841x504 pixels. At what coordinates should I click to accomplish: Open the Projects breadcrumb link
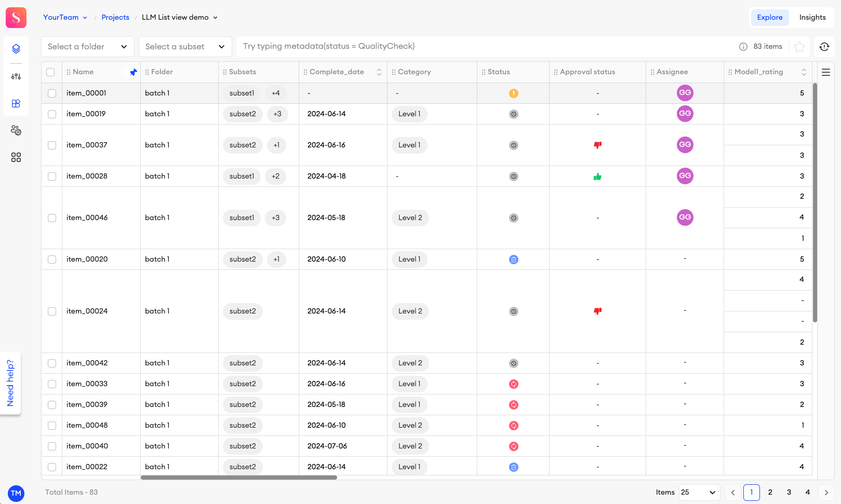[115, 17]
